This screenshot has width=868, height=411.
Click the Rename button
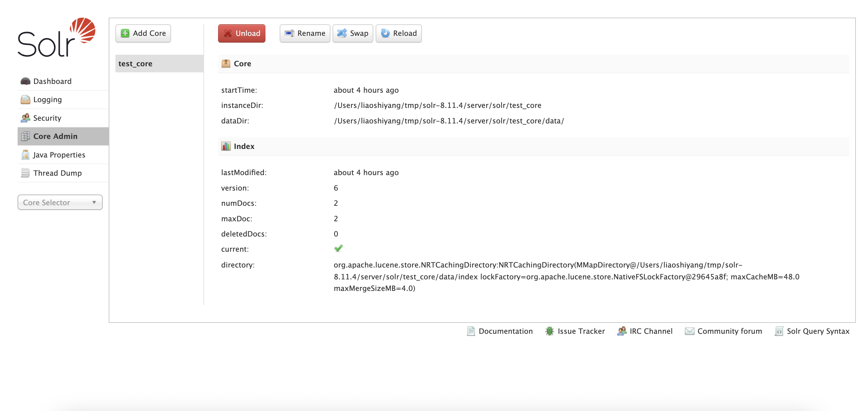pyautogui.click(x=305, y=33)
